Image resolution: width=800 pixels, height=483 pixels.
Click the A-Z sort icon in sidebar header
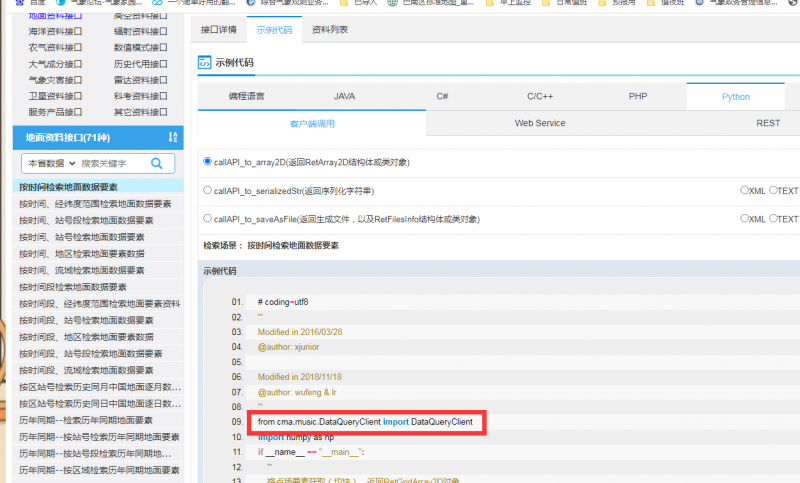click(x=173, y=137)
